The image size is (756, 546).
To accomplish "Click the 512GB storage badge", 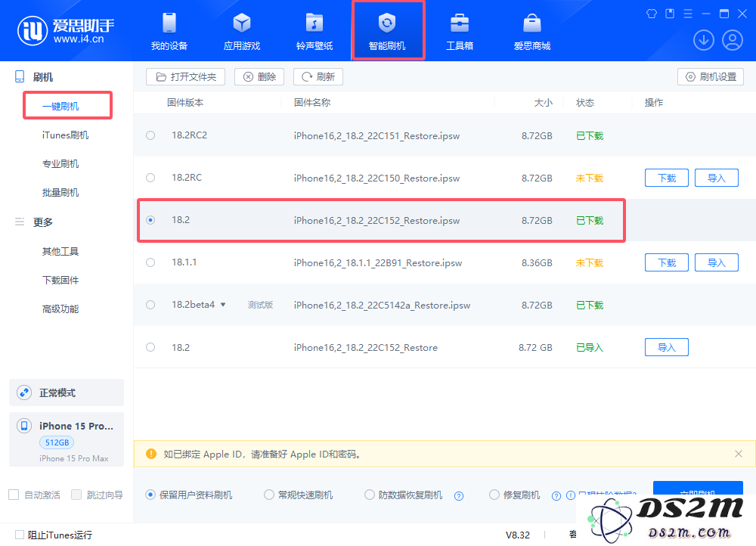I will [57, 442].
